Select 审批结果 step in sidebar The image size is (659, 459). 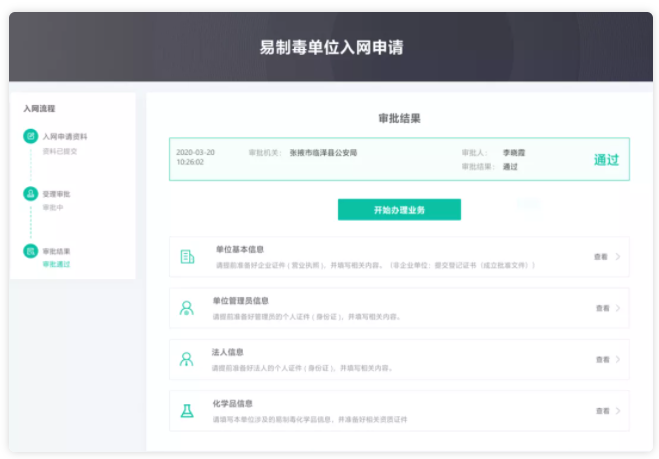point(57,250)
